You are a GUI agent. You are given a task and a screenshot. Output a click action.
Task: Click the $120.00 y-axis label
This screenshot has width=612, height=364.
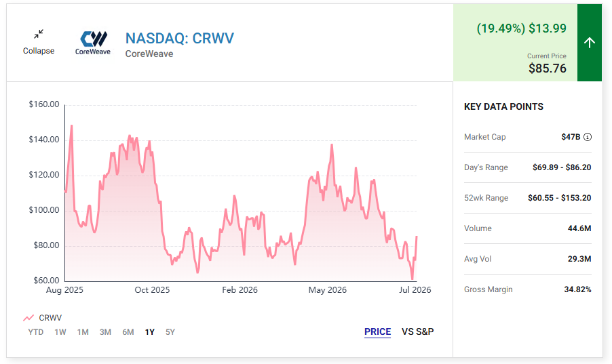(x=44, y=174)
